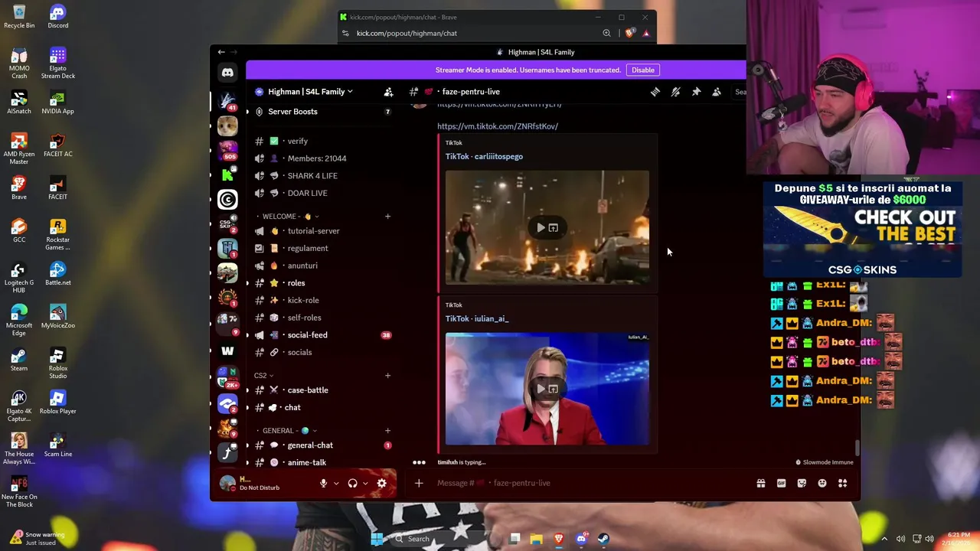The image size is (980, 551).
Task: Go back with Discord's back arrow
Action: (221, 52)
